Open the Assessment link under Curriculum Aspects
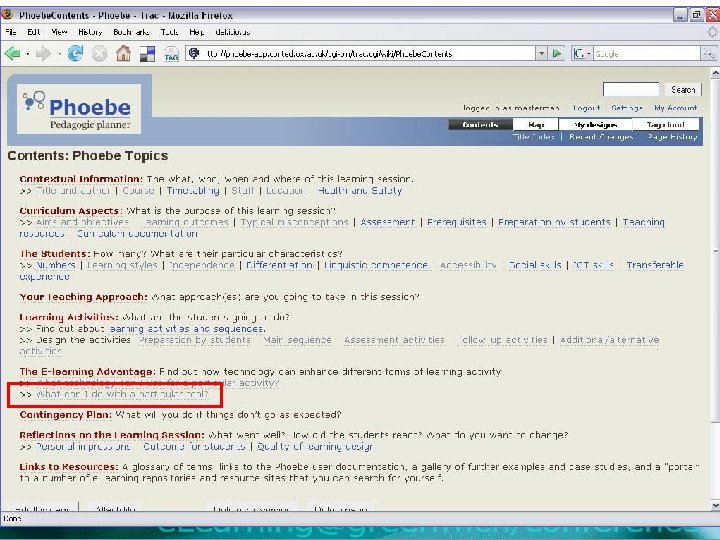 coord(388,222)
